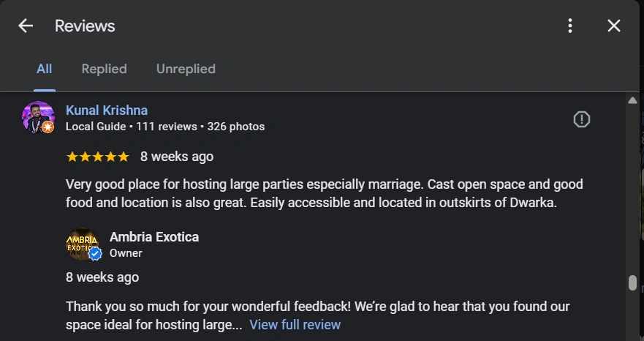Click the Ambria Exotica logo thumbnail
This screenshot has height=341, width=644.
pyautogui.click(x=80, y=243)
